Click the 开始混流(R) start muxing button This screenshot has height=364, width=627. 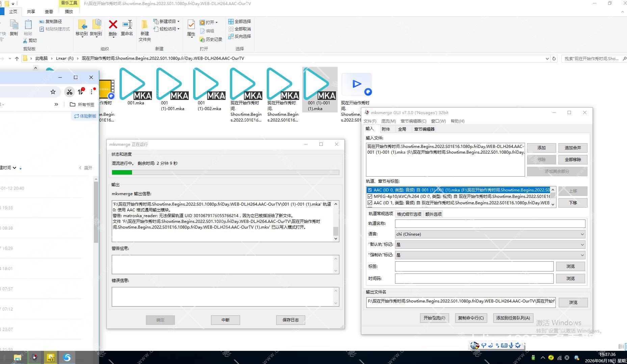point(434,318)
